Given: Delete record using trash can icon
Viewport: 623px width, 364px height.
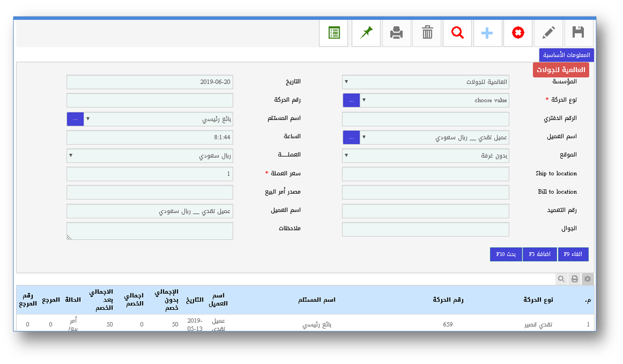Looking at the screenshot, I should click(427, 33).
